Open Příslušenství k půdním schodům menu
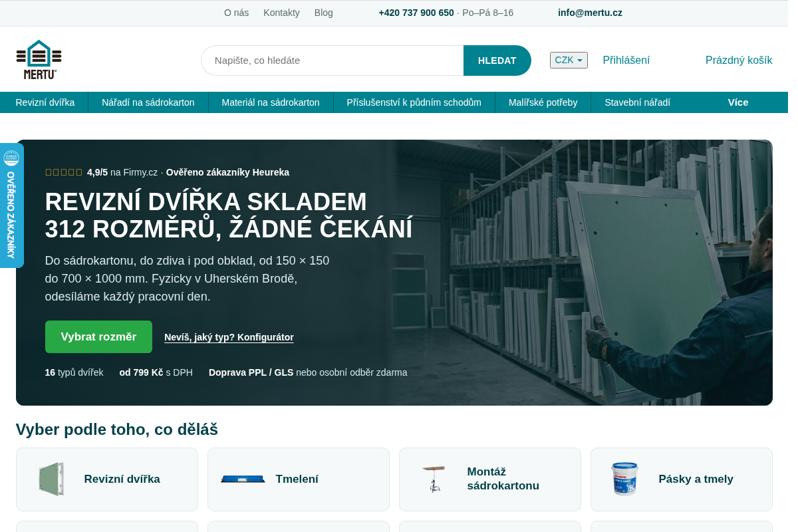The image size is (798, 532). tap(414, 102)
